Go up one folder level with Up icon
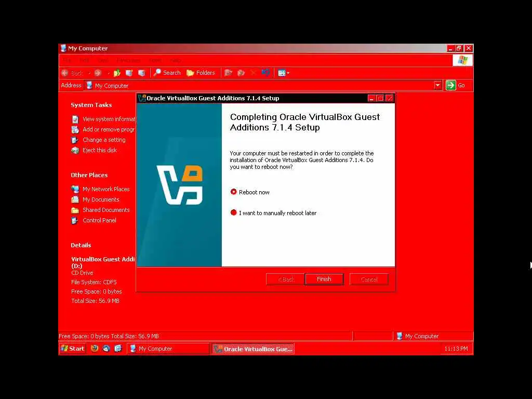532x399 pixels. 117,73
